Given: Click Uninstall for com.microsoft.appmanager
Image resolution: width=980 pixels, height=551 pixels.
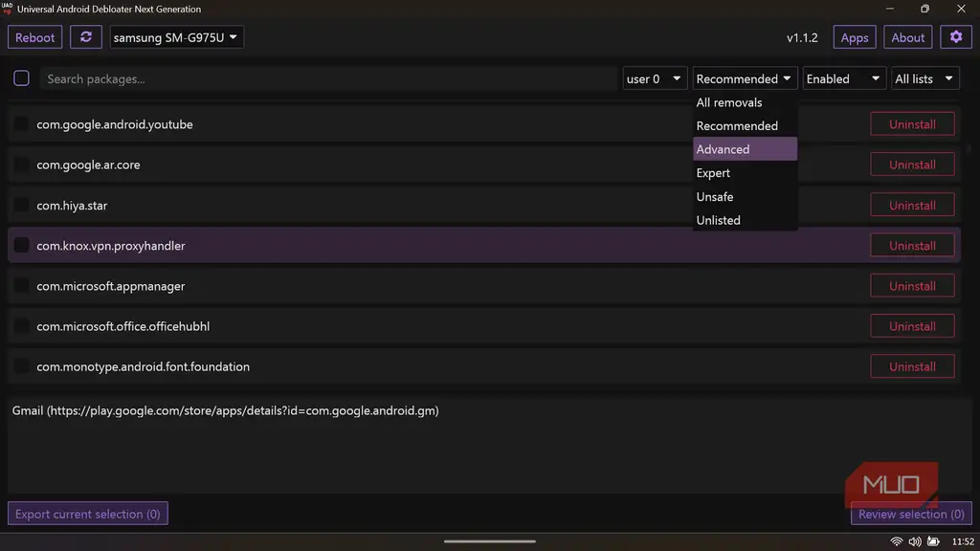Looking at the screenshot, I should 912,286.
